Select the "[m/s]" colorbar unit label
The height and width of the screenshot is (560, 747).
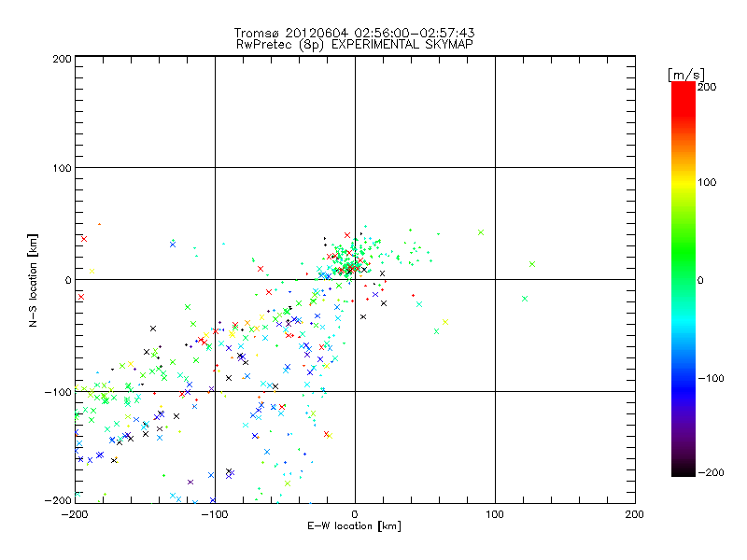(x=686, y=75)
